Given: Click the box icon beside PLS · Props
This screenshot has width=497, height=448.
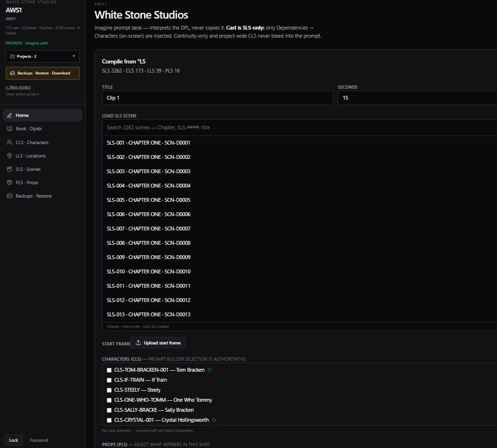Looking at the screenshot, I should [10, 182].
